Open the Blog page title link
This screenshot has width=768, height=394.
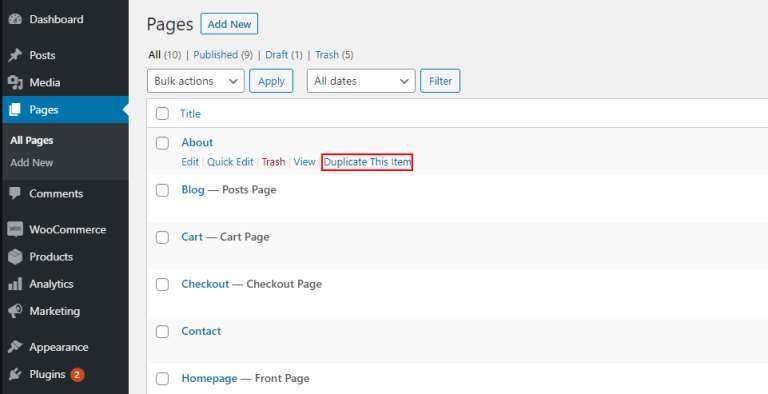point(193,190)
